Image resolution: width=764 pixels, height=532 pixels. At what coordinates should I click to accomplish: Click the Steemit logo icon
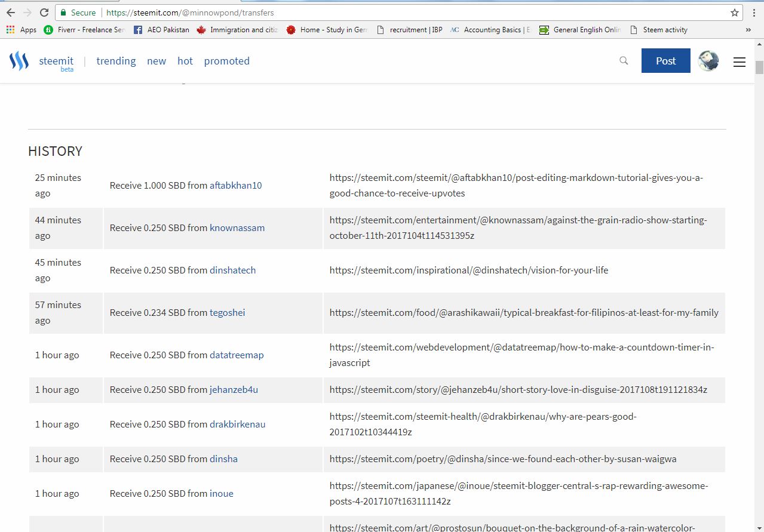tap(19, 61)
